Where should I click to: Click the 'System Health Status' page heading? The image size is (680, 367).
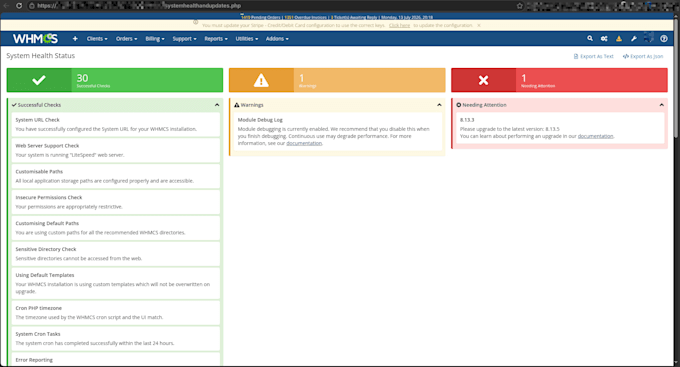point(40,56)
